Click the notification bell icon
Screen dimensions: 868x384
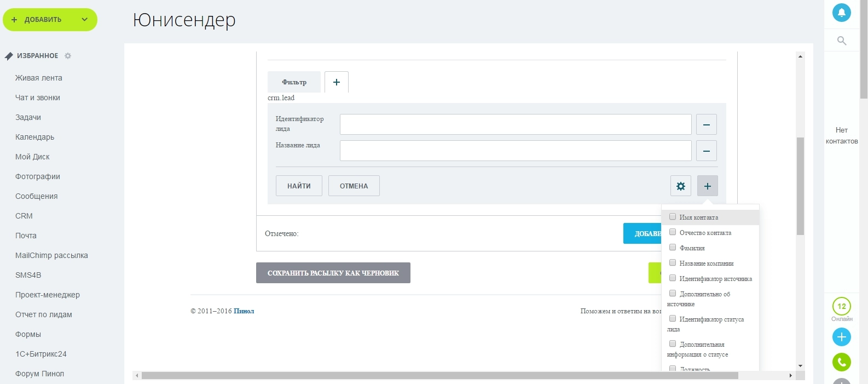pyautogui.click(x=841, y=13)
